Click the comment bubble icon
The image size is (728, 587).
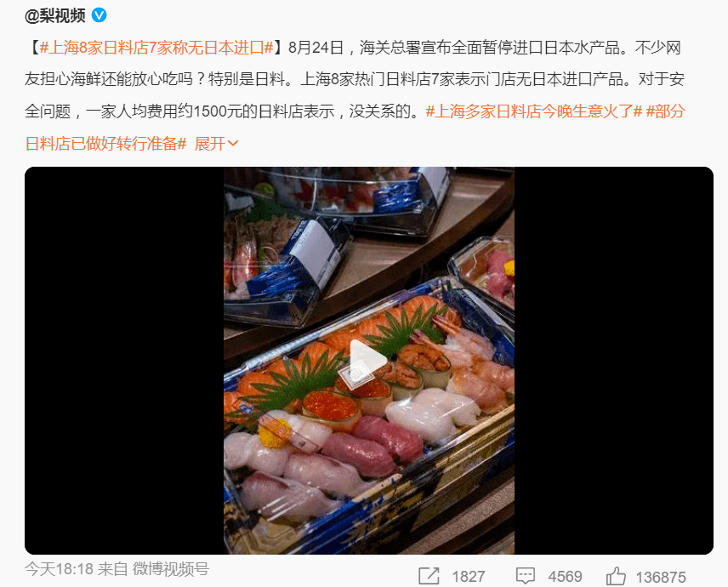pyautogui.click(x=525, y=576)
